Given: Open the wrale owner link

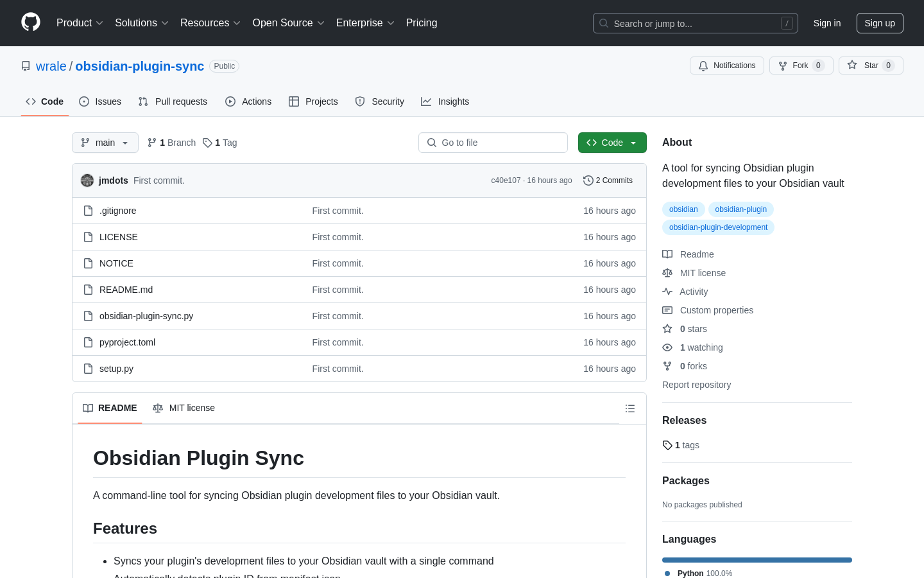Looking at the screenshot, I should (x=51, y=66).
